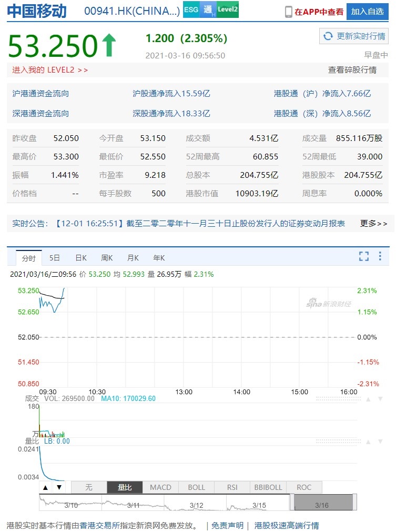
Task: Click the black down triangle below chart
Action: click(59, 487)
